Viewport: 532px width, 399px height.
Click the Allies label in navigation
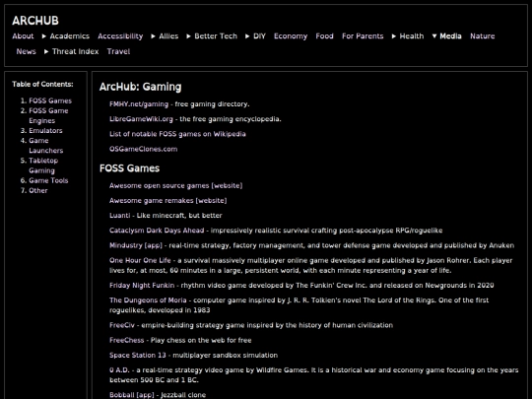point(168,36)
